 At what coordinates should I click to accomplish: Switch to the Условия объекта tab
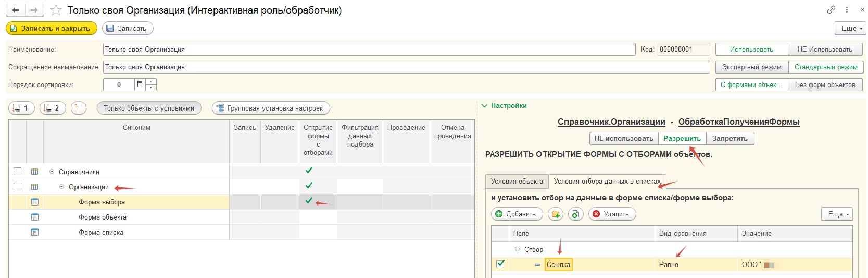517,182
